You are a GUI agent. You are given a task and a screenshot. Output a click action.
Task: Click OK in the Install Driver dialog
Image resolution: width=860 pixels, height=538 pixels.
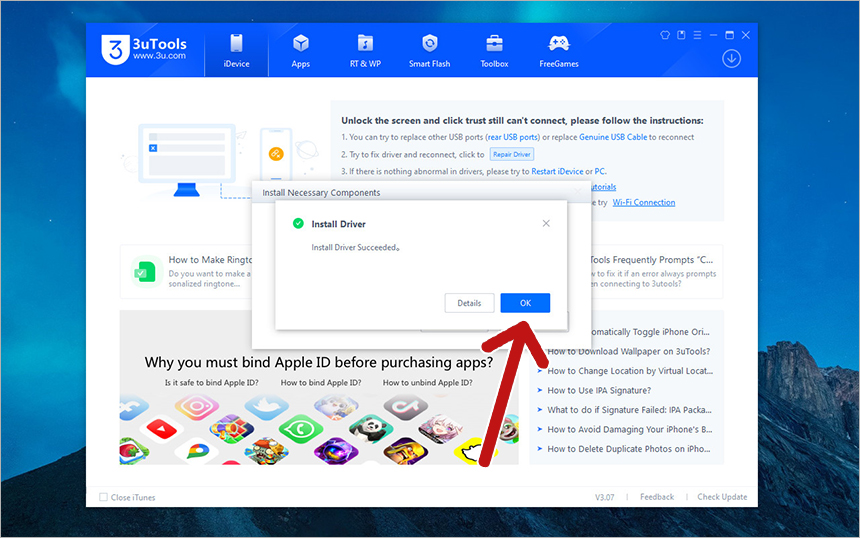click(525, 303)
